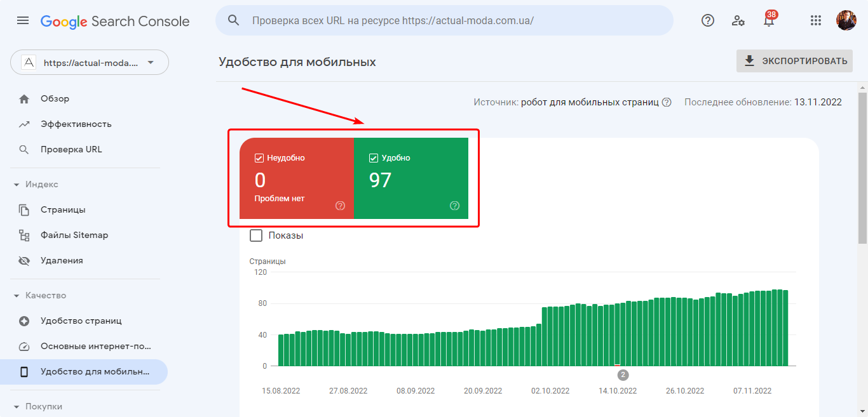This screenshot has width=868, height=417.
Task: Toggle the Удобно checkbox
Action: click(x=374, y=158)
